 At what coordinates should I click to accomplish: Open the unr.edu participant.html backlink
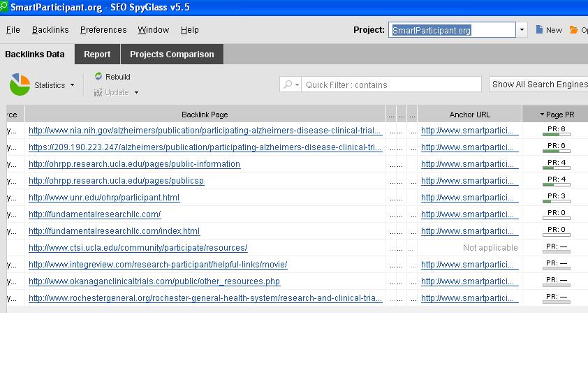(x=104, y=198)
